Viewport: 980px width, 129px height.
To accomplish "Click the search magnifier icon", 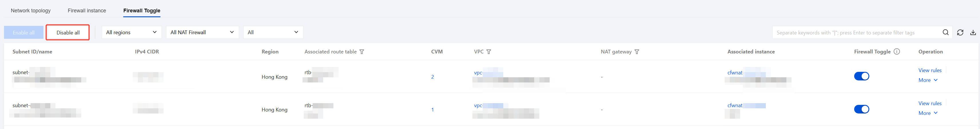I will click(945, 32).
